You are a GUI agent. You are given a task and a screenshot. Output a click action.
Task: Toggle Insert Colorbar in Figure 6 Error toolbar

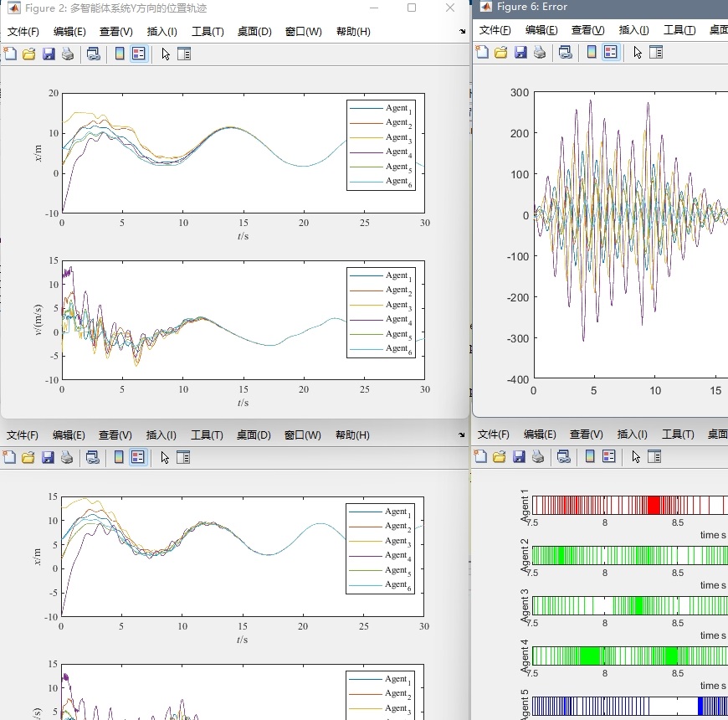click(592, 52)
